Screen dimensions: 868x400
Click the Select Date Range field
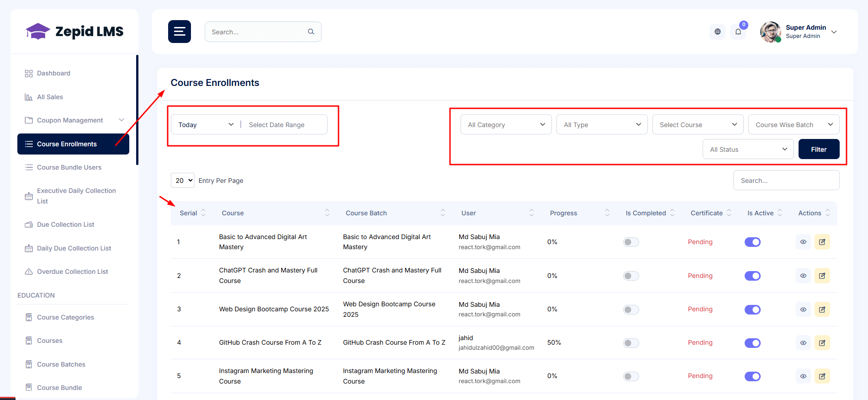point(285,124)
